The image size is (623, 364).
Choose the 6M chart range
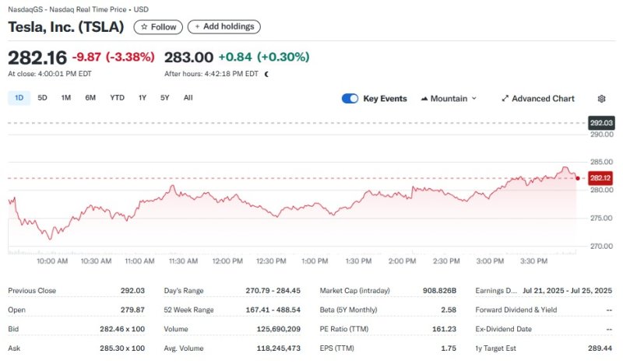click(90, 98)
